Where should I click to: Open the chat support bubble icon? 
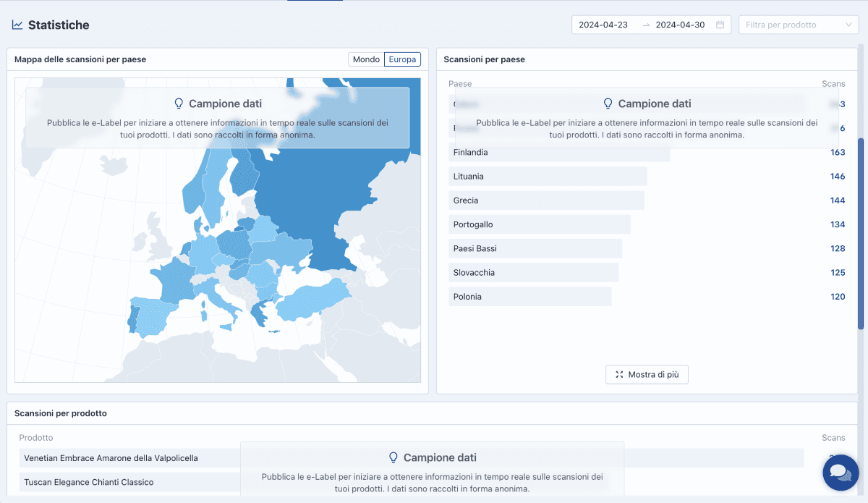pyautogui.click(x=840, y=473)
